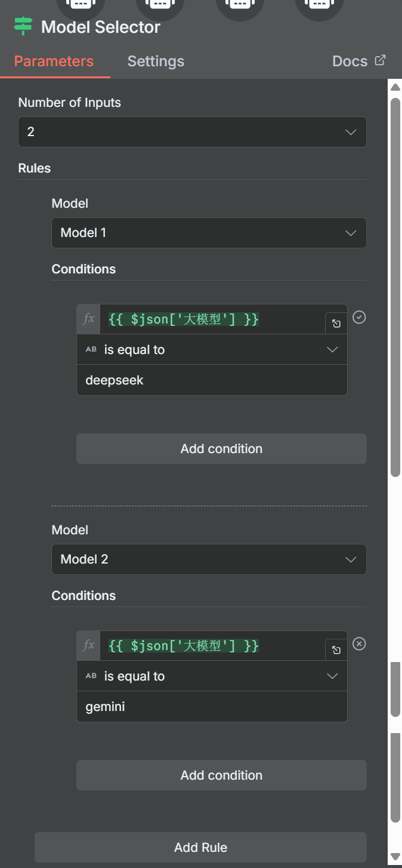Click the circled checkmark beside deepseek condition
Viewport: 402px width, 868px height.
click(x=359, y=317)
